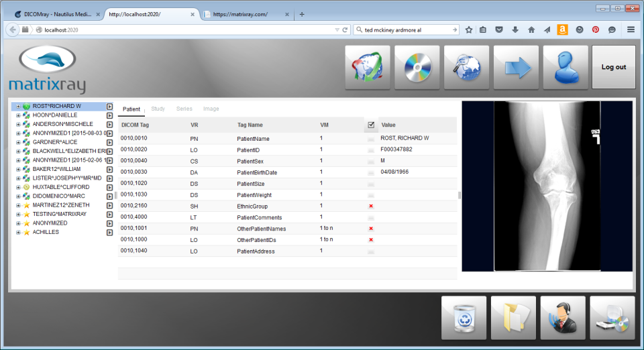Expand the BLACKWELL^ELIZABETH tree node

18,152
